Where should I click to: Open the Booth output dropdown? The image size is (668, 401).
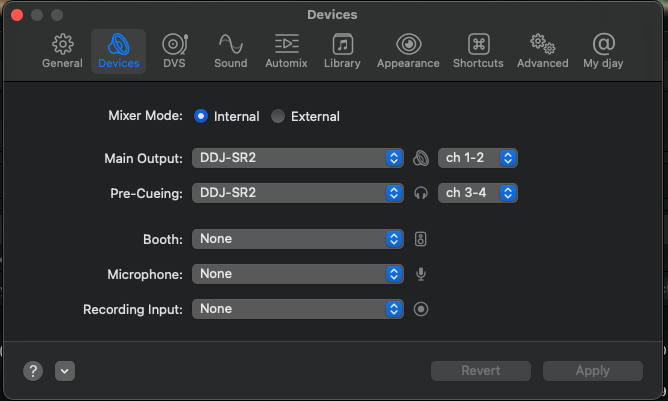click(297, 239)
